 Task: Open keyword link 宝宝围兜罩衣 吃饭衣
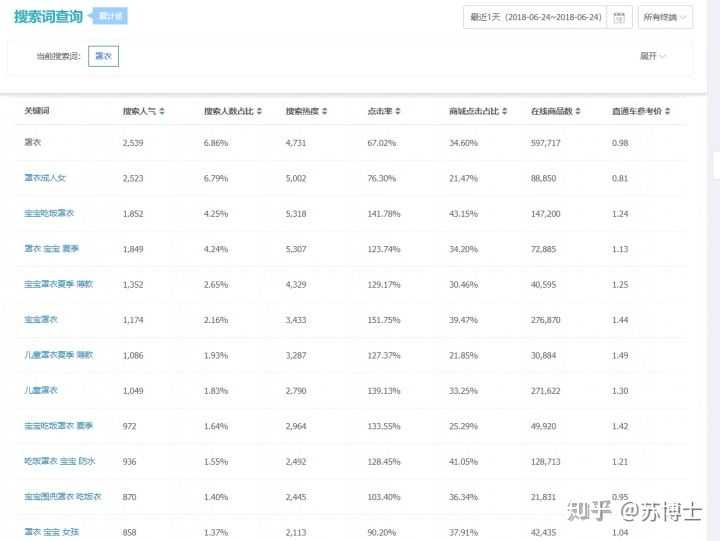tap(62, 496)
